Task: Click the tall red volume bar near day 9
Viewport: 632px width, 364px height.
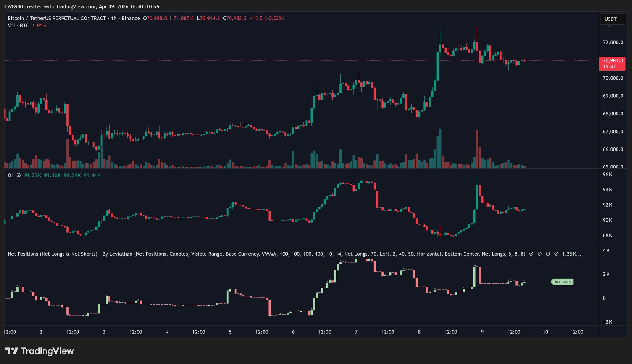Action: click(x=477, y=149)
